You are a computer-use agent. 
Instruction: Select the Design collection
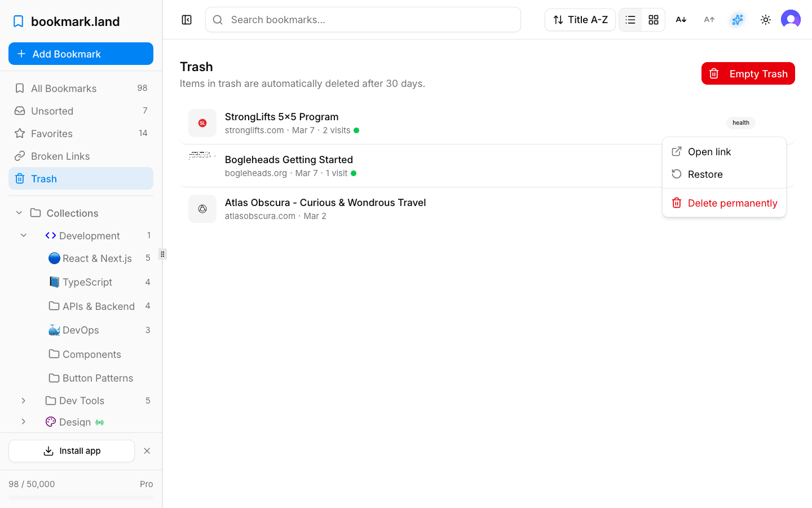point(75,422)
